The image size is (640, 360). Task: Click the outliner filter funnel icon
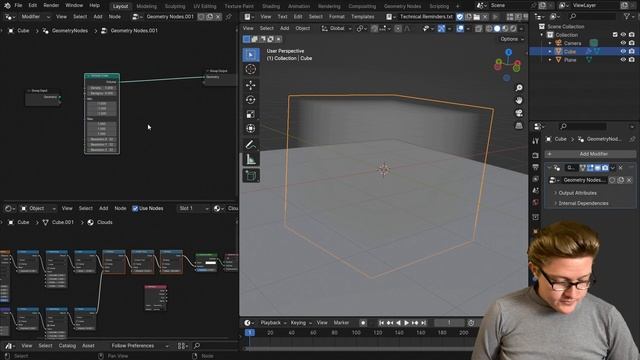[x=627, y=16]
